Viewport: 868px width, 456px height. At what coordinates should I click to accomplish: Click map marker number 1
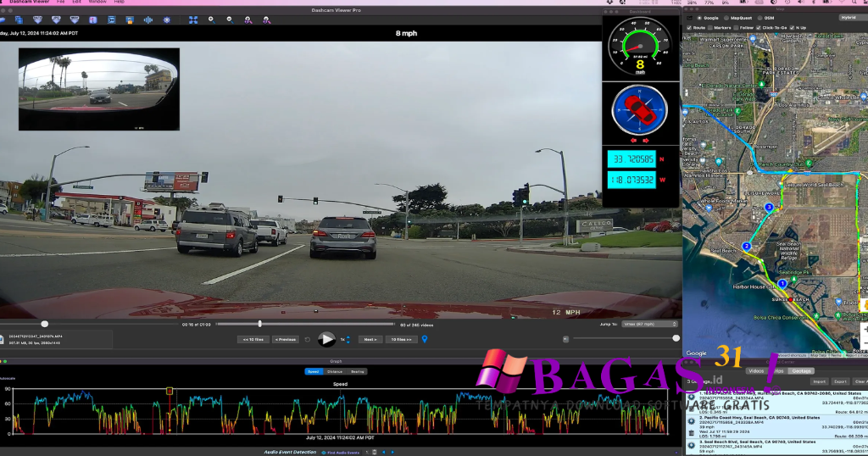pyautogui.click(x=782, y=283)
